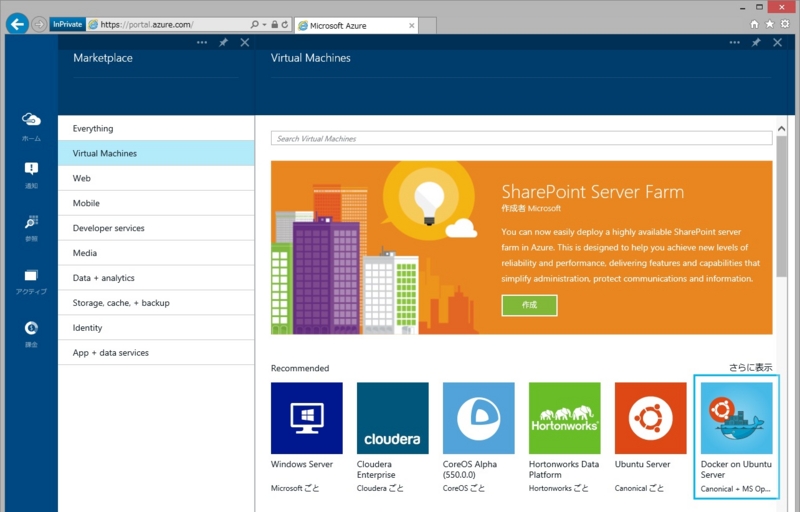Click the green Create button on SharePoint banner
800x512 pixels.
pyautogui.click(x=529, y=305)
